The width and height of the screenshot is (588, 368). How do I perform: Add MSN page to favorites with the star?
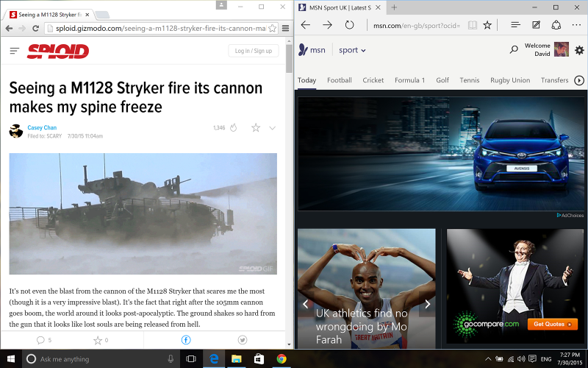[x=487, y=25]
